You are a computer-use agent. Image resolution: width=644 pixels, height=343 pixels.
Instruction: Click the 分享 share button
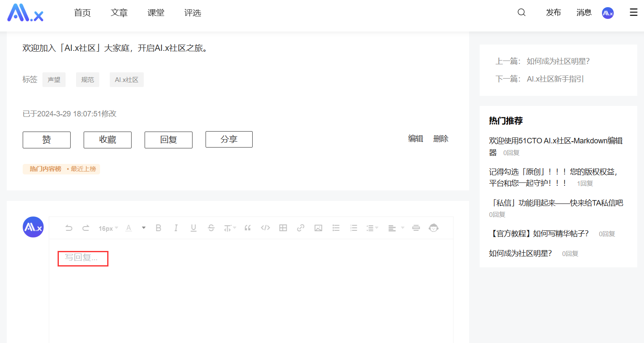click(229, 140)
